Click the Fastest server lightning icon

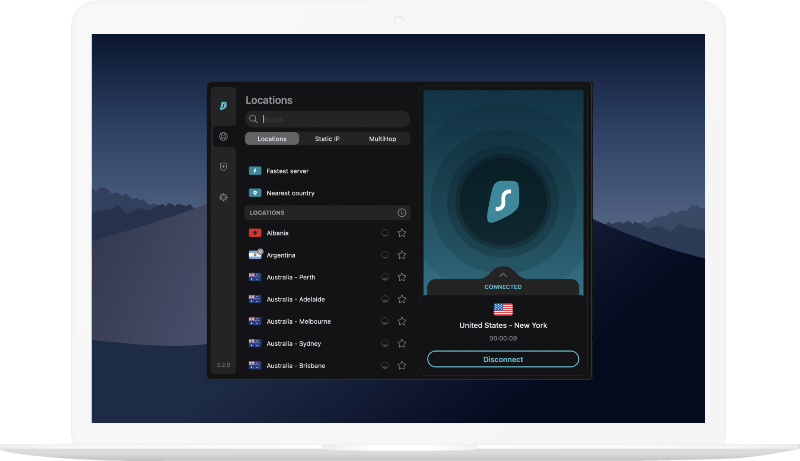(x=255, y=171)
